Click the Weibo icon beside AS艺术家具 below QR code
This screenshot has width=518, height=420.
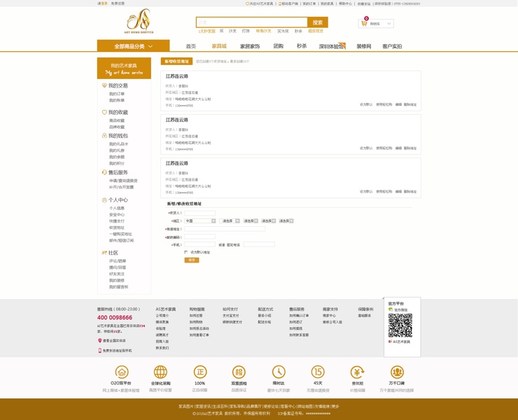pyautogui.click(x=390, y=342)
